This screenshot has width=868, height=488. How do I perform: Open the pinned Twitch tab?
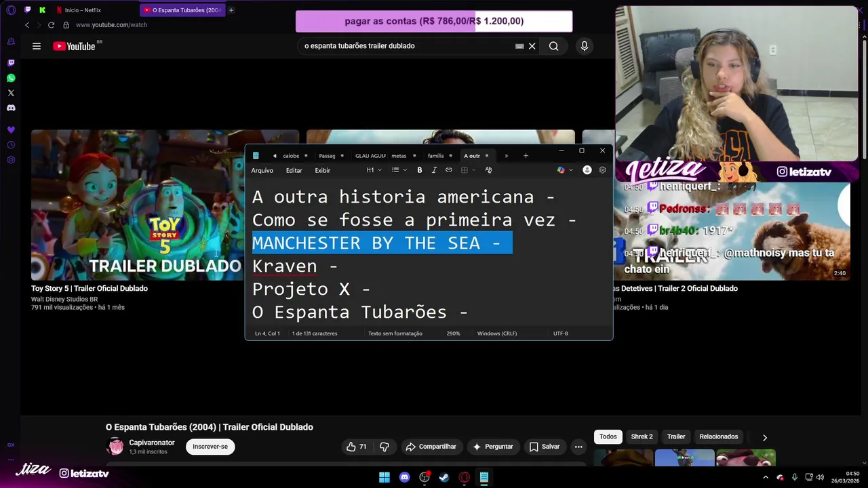pos(28,10)
